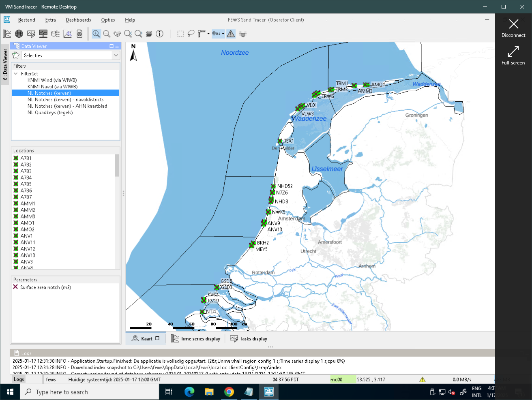Open the Dashboards menu

[78, 20]
